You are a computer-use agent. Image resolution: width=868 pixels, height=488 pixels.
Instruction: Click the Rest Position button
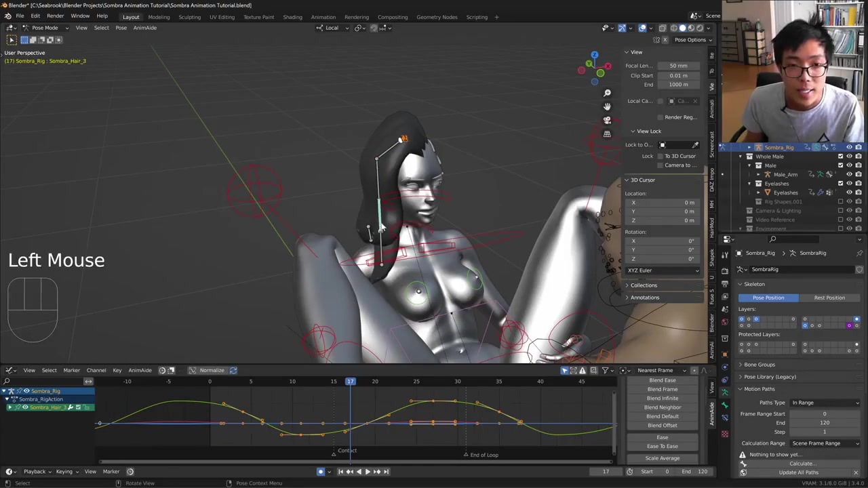[829, 298]
